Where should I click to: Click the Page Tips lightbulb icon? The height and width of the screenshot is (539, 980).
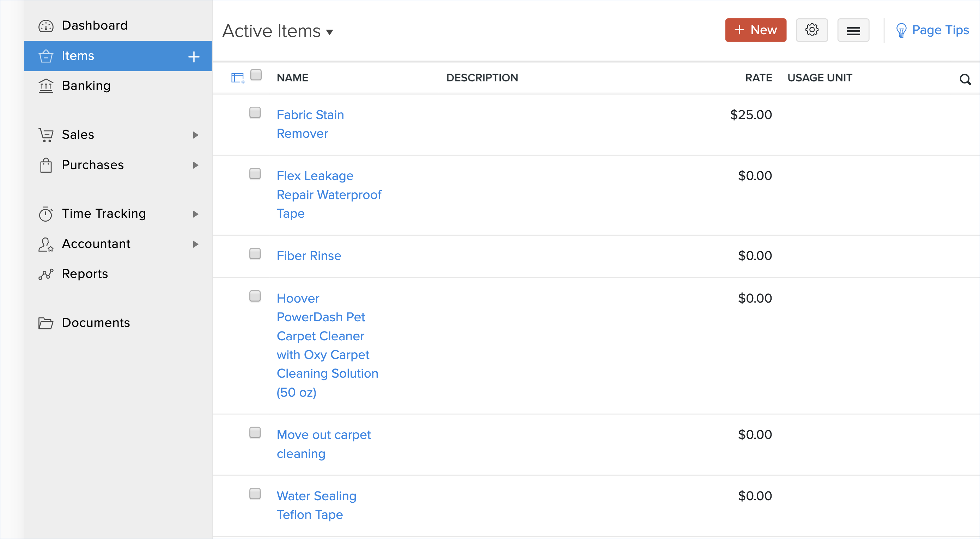[x=901, y=30]
